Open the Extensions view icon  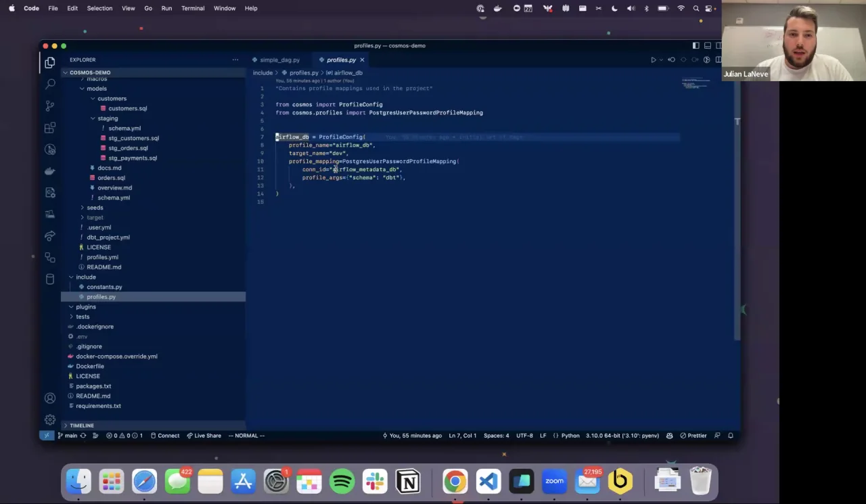coord(50,128)
